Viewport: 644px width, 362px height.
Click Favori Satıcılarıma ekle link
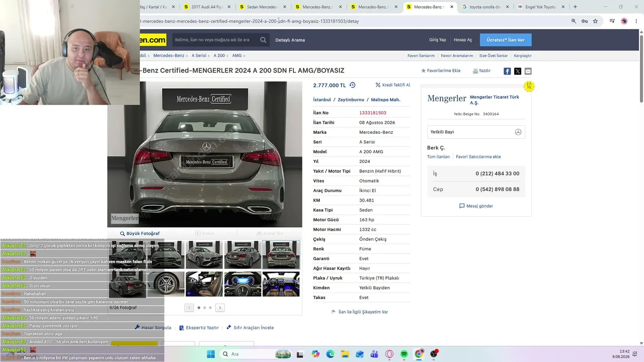(x=478, y=157)
